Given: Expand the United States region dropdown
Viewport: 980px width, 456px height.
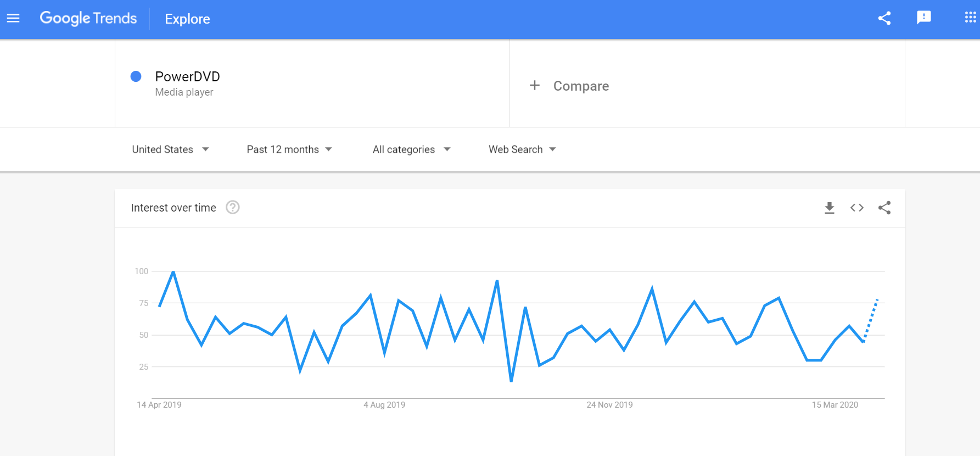Looking at the screenshot, I should 170,149.
